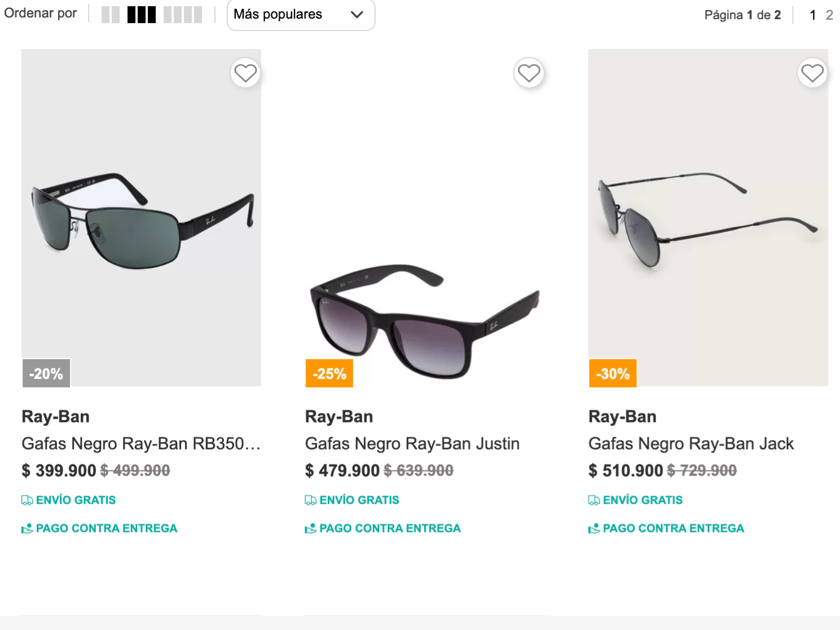Image resolution: width=840 pixels, height=630 pixels.
Task: Switch to two-column grid view
Action: click(x=111, y=14)
